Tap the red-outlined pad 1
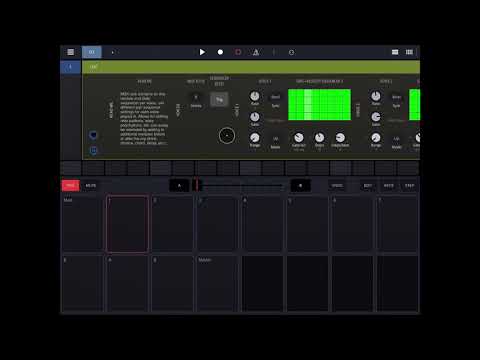This screenshot has width=480, height=360. [127, 223]
